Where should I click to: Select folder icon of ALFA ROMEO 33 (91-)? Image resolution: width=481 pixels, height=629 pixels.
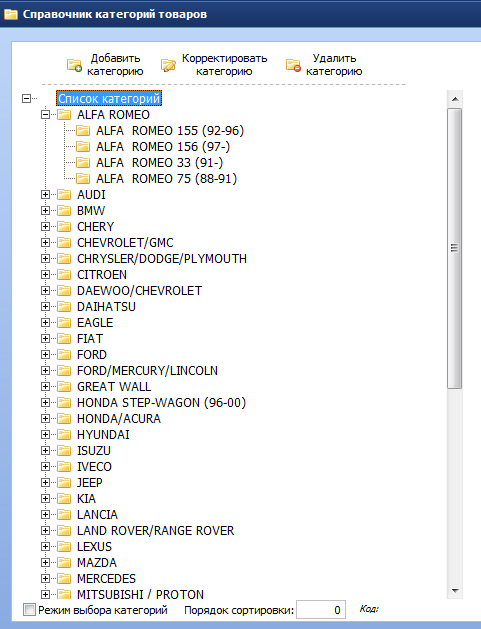pyautogui.click(x=83, y=163)
